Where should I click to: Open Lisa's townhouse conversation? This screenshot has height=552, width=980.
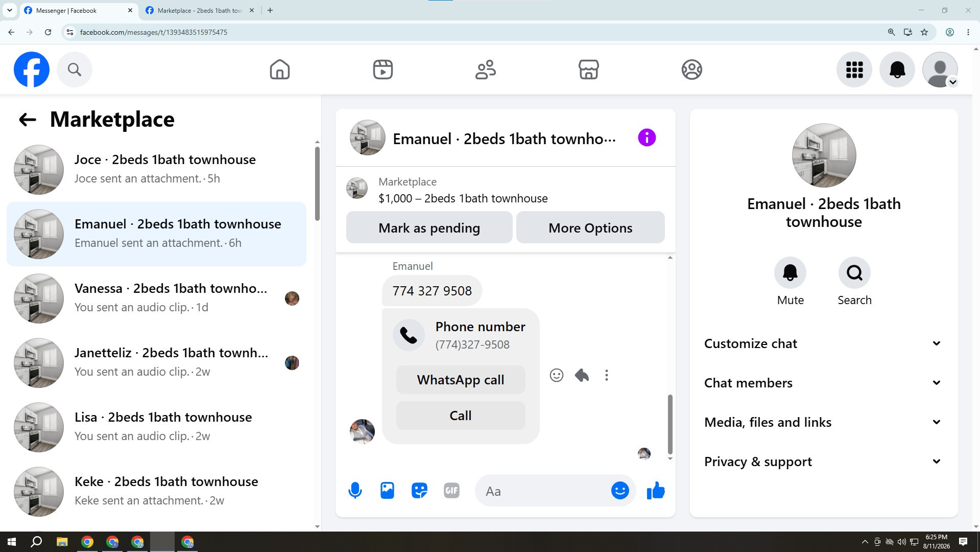pyautogui.click(x=156, y=427)
